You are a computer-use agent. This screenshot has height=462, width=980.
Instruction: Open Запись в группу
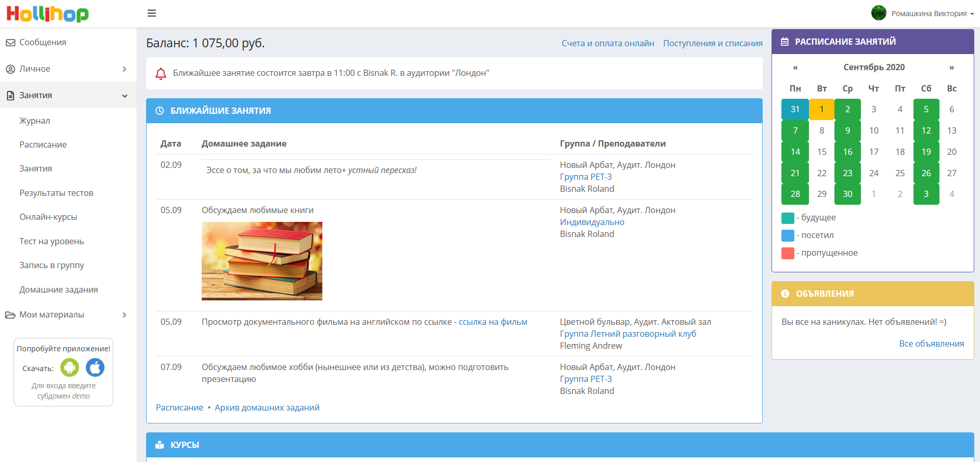click(51, 265)
